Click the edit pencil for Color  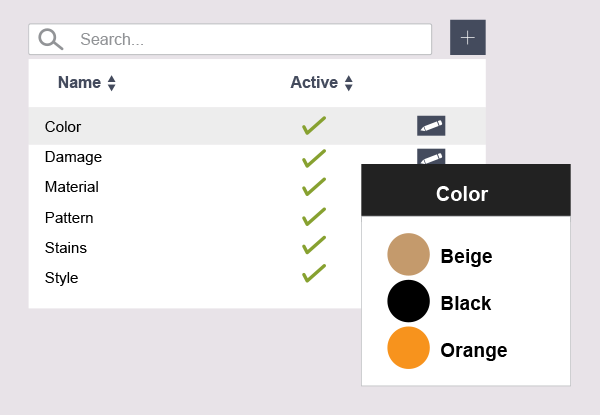pyautogui.click(x=431, y=126)
